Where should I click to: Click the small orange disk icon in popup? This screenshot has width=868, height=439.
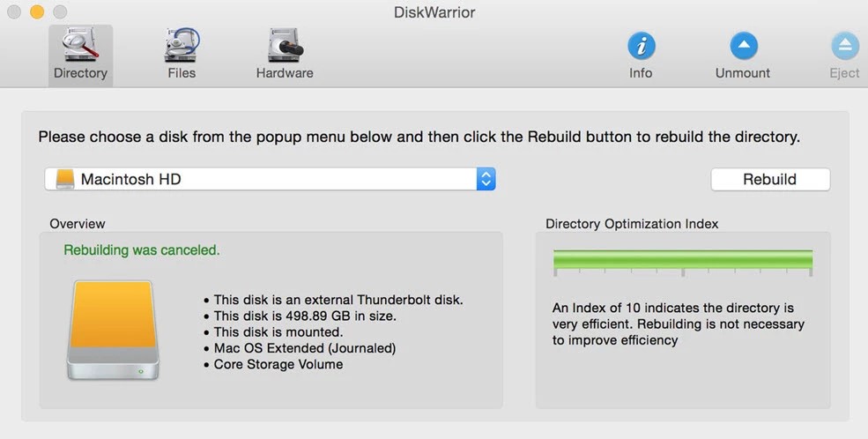65,179
